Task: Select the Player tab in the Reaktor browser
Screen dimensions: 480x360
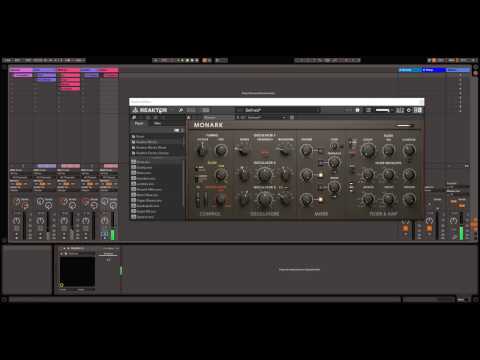Action: pyautogui.click(x=139, y=123)
